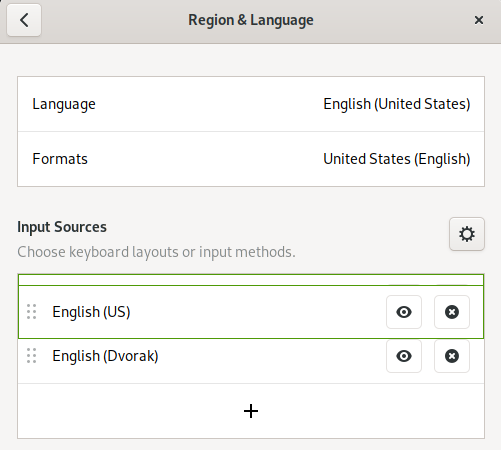Open the Language setting row
The height and width of the screenshot is (450, 501).
coord(251,104)
